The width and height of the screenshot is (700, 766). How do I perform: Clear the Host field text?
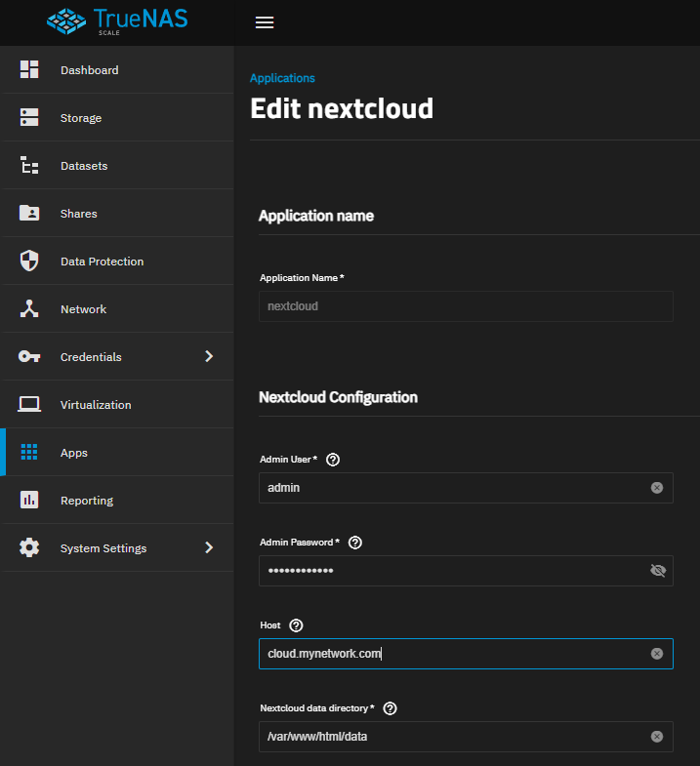pyautogui.click(x=657, y=654)
